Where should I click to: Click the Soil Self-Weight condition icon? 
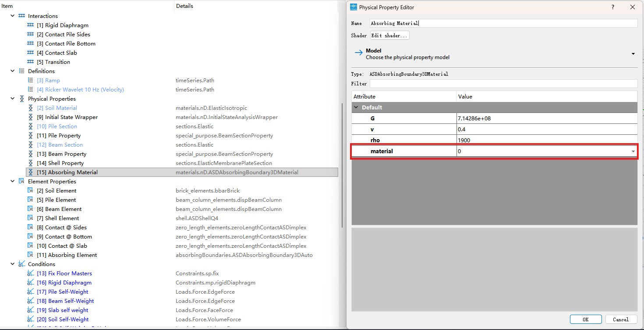31,319
